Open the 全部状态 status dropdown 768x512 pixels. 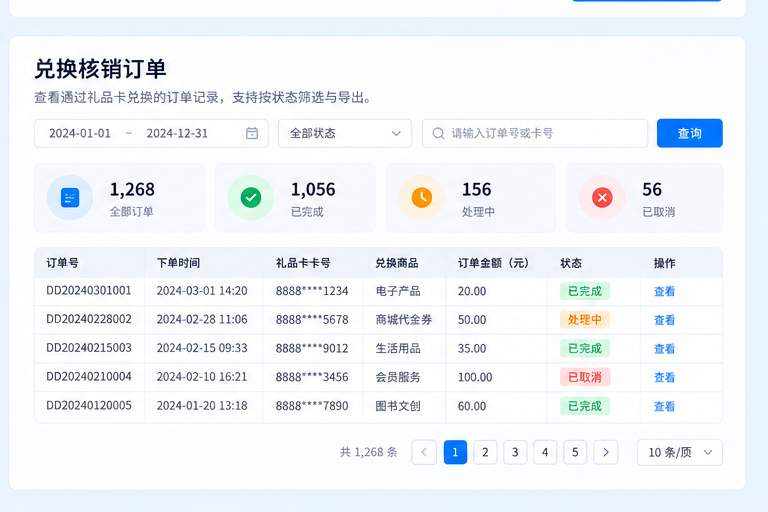(x=345, y=133)
